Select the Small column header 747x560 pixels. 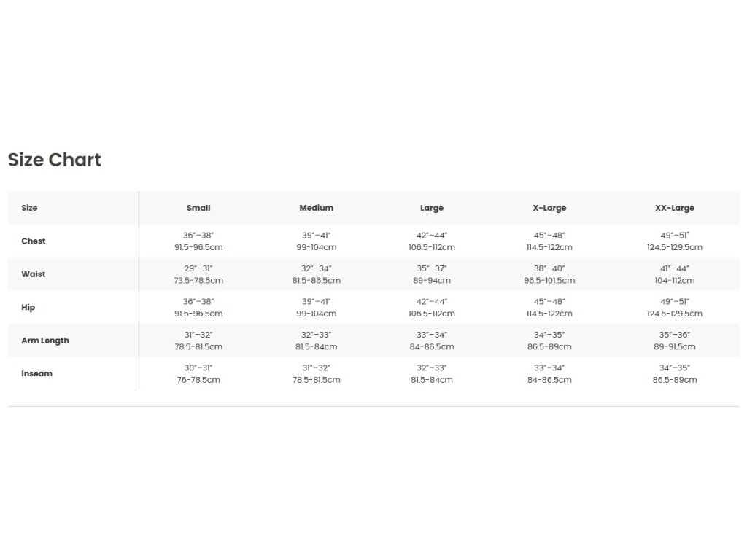pos(198,208)
